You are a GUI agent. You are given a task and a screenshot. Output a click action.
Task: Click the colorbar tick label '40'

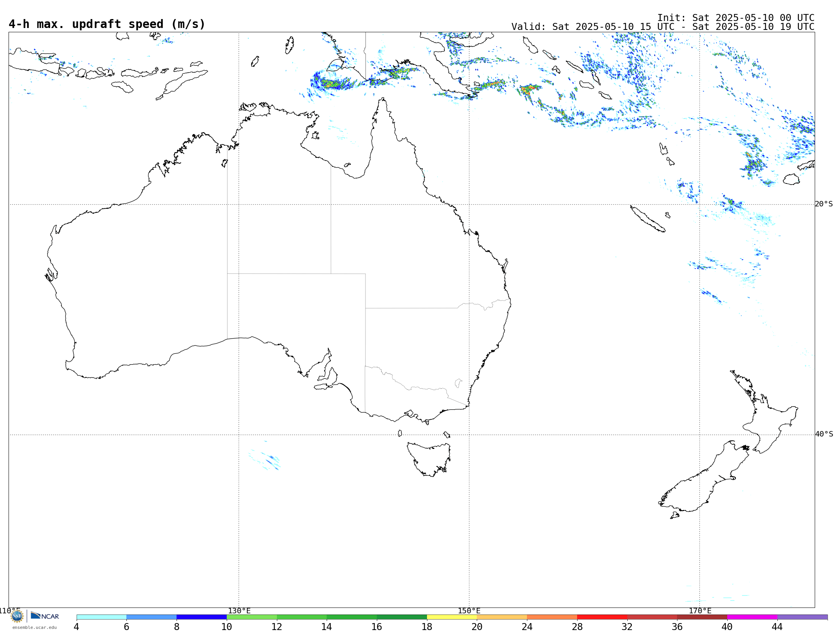(727, 627)
